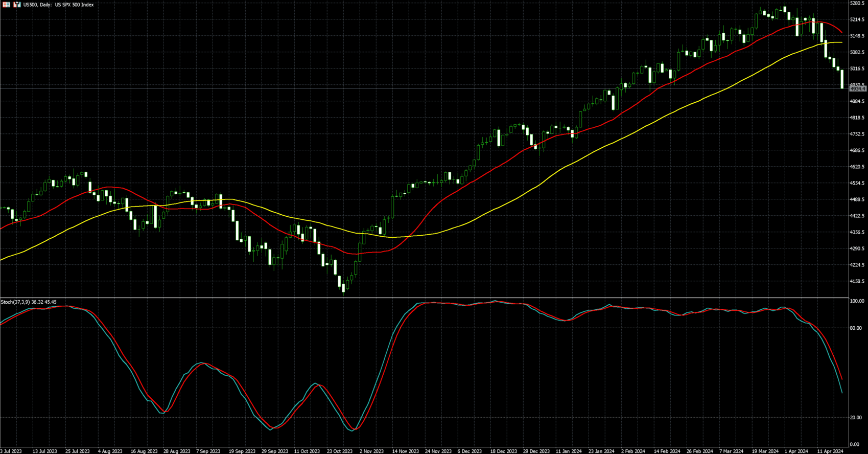Click the most recent candlestick on the chart

coord(842,79)
